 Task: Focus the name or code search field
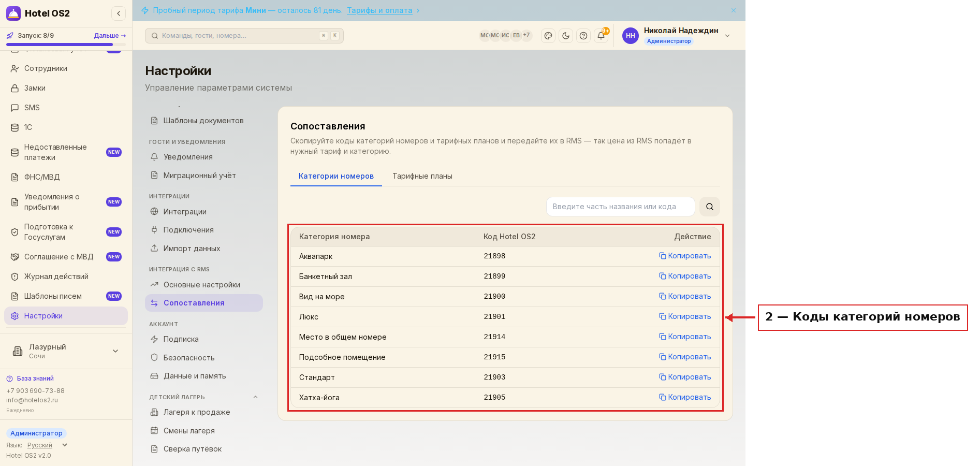click(620, 207)
